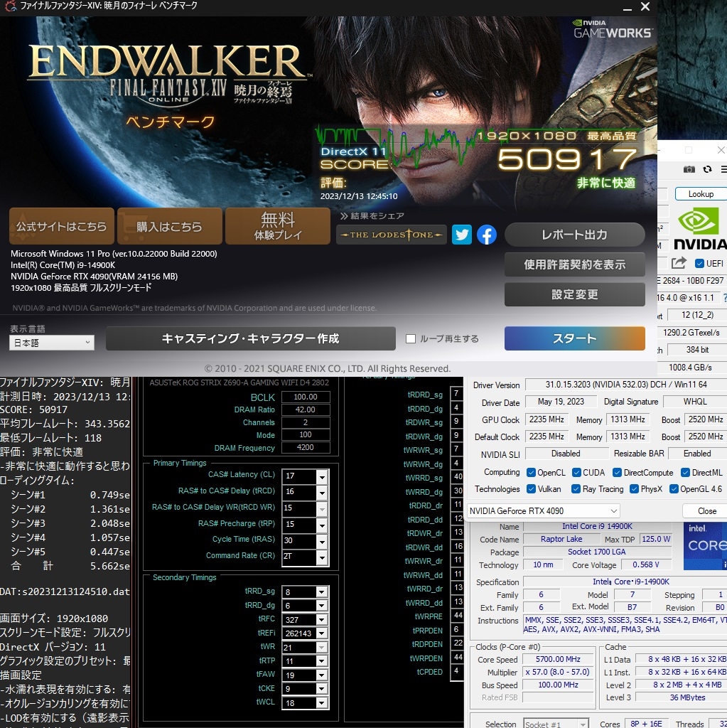
Task: Click the スタート button
Action: pyautogui.click(x=575, y=338)
